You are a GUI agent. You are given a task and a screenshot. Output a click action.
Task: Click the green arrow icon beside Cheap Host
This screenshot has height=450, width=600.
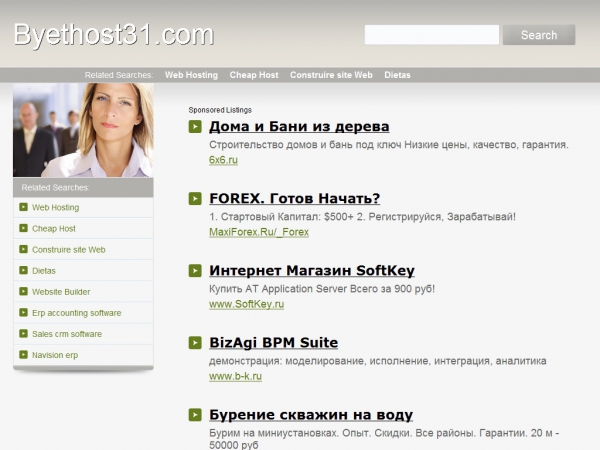pyautogui.click(x=23, y=228)
